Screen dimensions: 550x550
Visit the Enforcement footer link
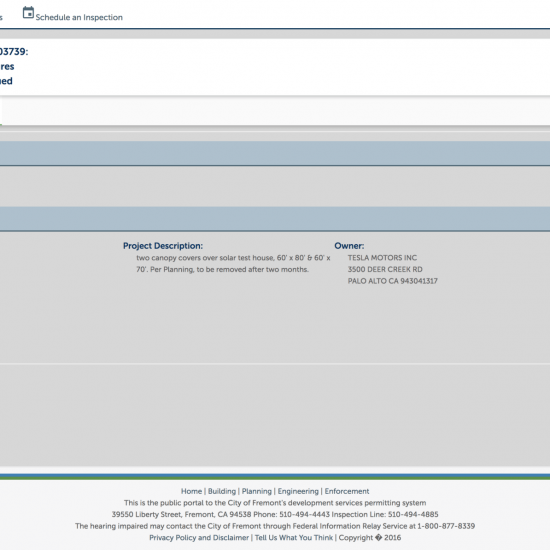click(x=347, y=491)
